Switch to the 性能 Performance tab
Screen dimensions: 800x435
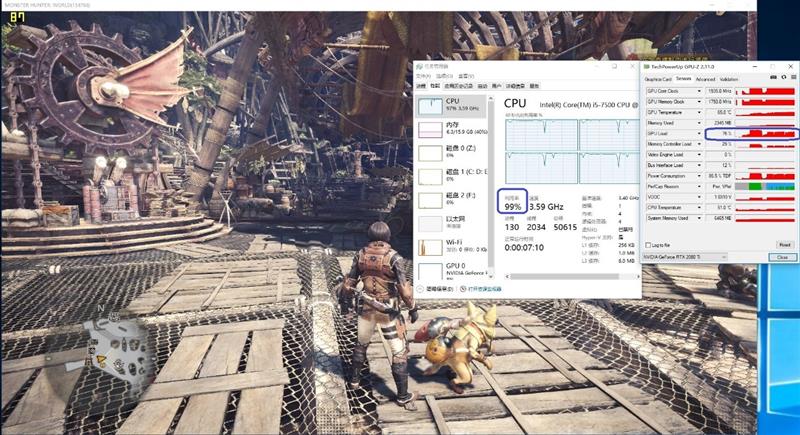(435, 86)
